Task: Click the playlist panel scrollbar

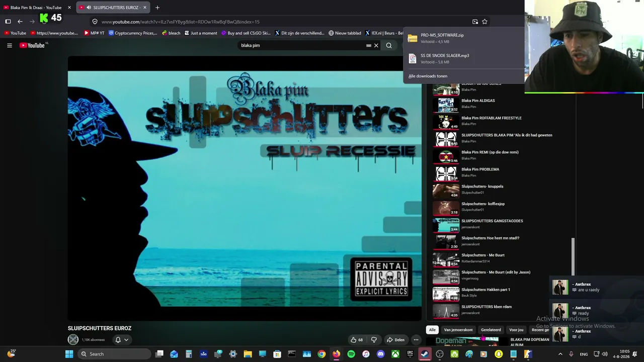Action: pos(573,257)
